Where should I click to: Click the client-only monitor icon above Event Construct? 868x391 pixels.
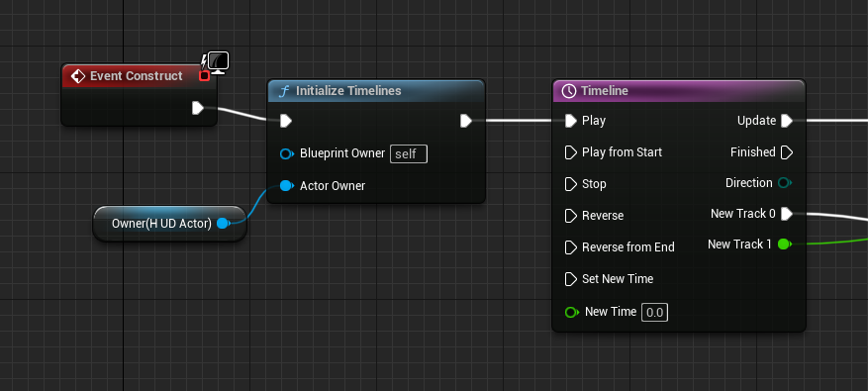pyautogui.click(x=218, y=62)
